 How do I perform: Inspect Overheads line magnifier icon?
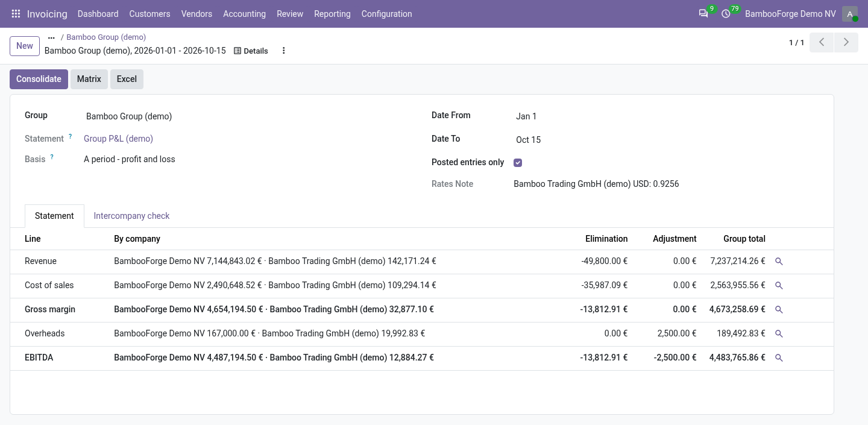(779, 334)
